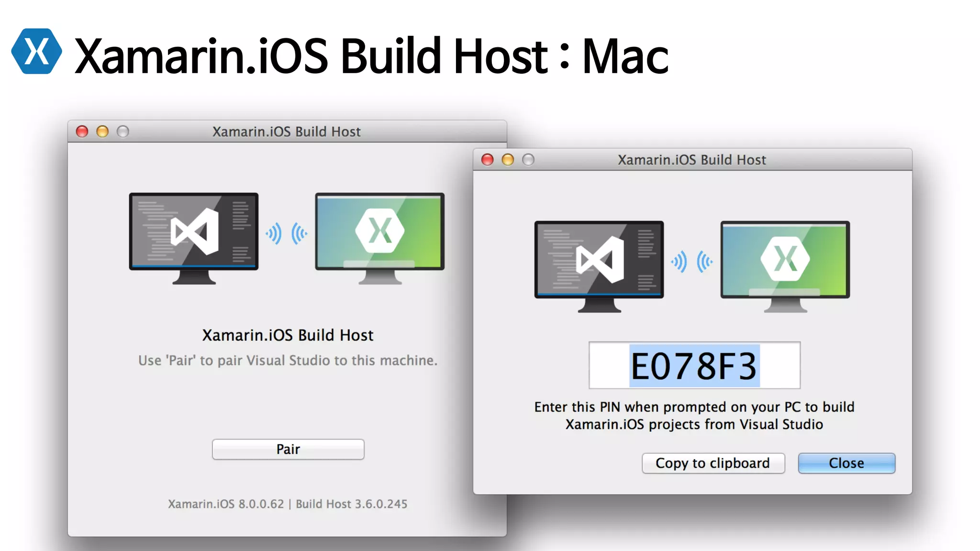Screen dimensions: 980x551
Task: Click the blue Xamarin logo in the slide title
Action: pyautogui.click(x=36, y=51)
